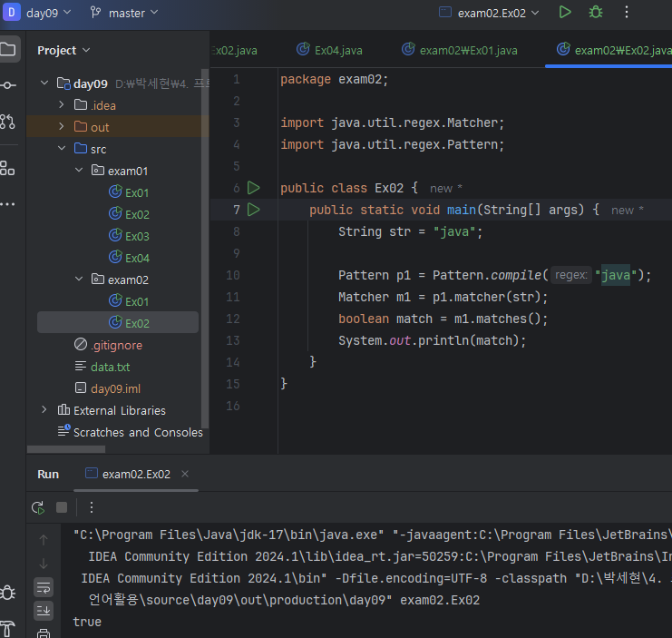This screenshot has height=638, width=672.
Task: Expand the .idea folder in project tree
Action: click(62, 105)
